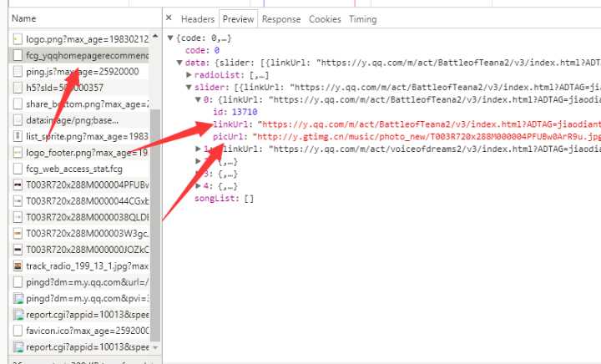This screenshot has width=601, height=364.
Task: Select the logo_footer.png request
Action: pyautogui.click(x=79, y=153)
